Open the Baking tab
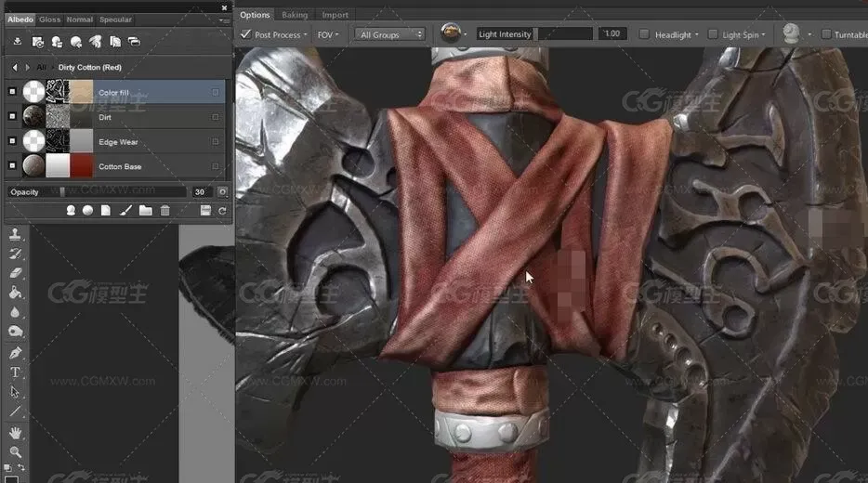868x483 pixels. click(x=295, y=15)
